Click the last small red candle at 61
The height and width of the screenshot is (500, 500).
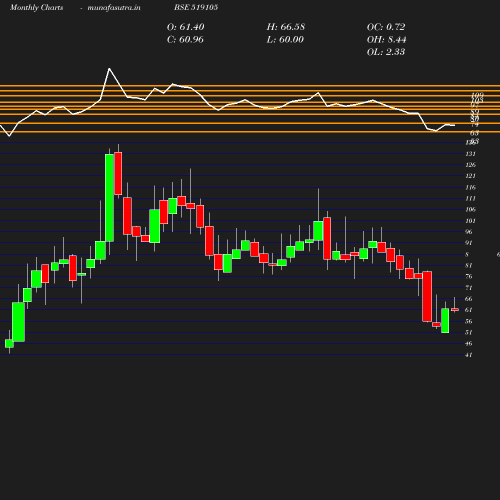[x=455, y=310]
